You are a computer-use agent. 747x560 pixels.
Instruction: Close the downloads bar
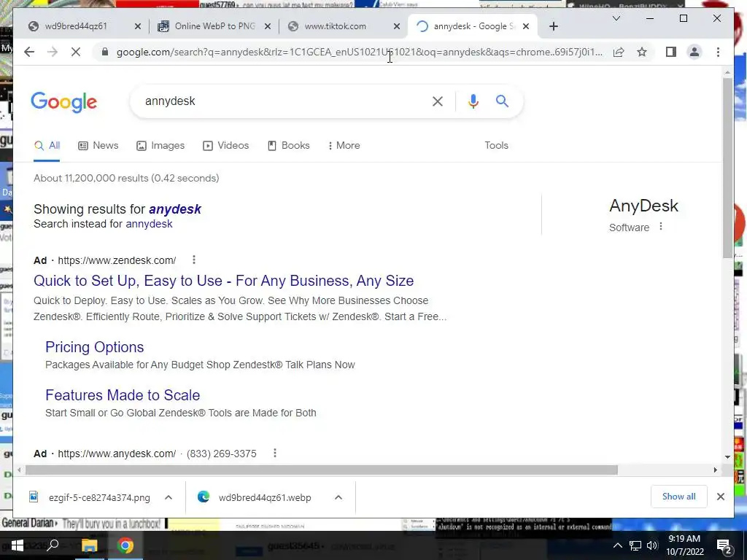pyautogui.click(x=720, y=497)
